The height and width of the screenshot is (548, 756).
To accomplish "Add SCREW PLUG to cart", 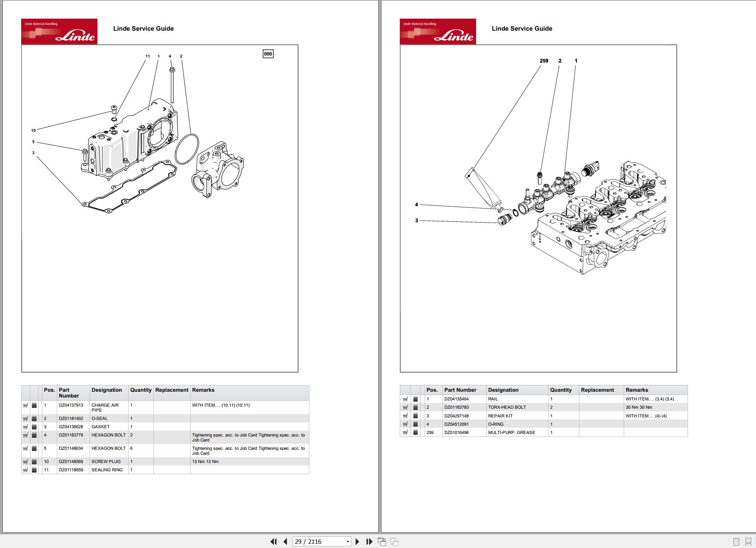I will (x=25, y=462).
